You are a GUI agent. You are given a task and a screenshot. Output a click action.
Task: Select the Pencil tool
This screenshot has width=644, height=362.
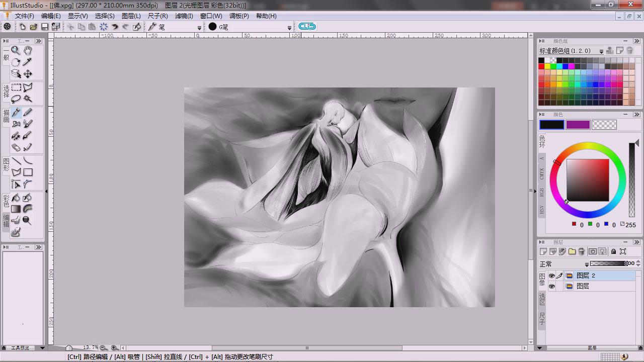[x=28, y=113]
